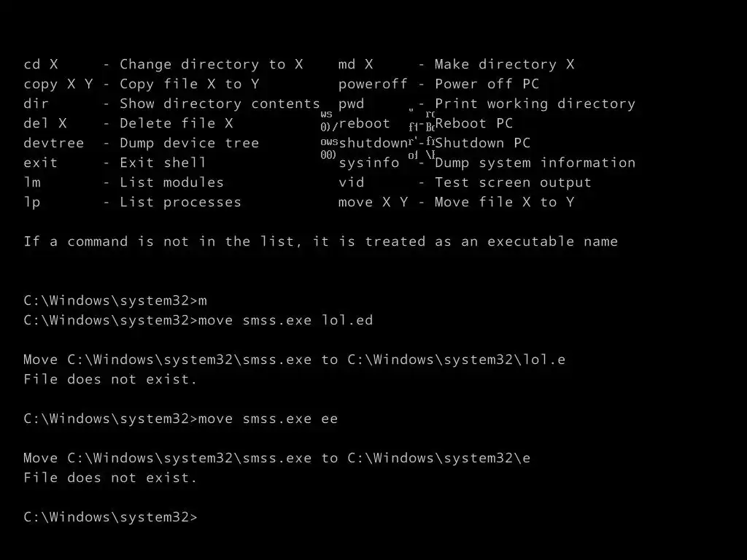Click the 'exit' command entry
747x560 pixels.
41,163
